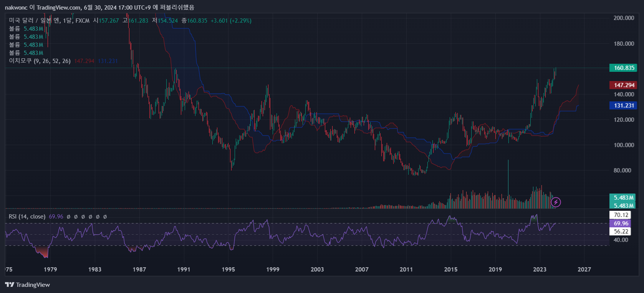This screenshot has height=293, width=644.
Task: Click the 2027 year on the time axis
Action: coord(584,269)
